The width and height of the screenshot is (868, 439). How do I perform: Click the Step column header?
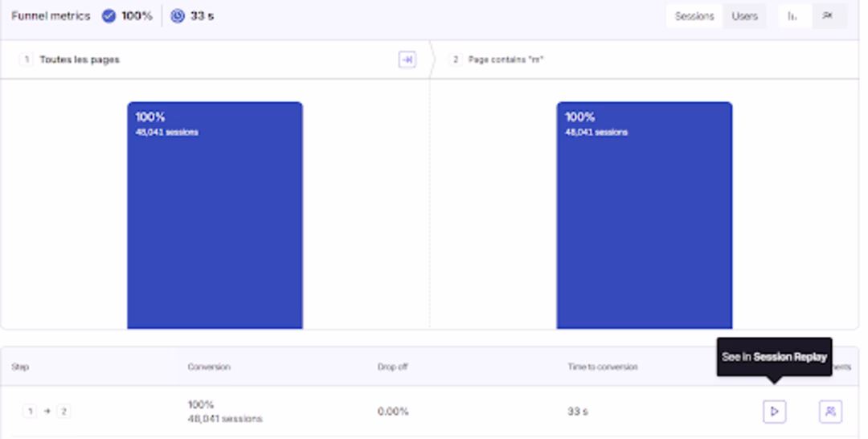coord(20,367)
